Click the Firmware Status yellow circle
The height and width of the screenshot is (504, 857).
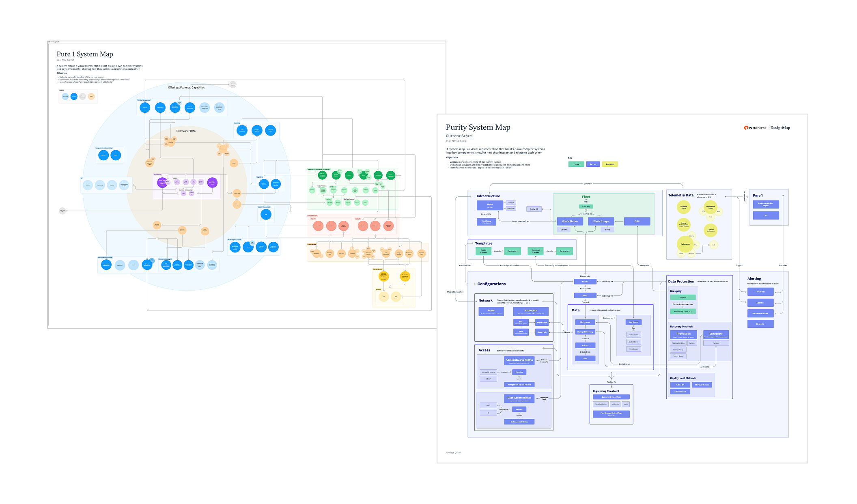(683, 207)
